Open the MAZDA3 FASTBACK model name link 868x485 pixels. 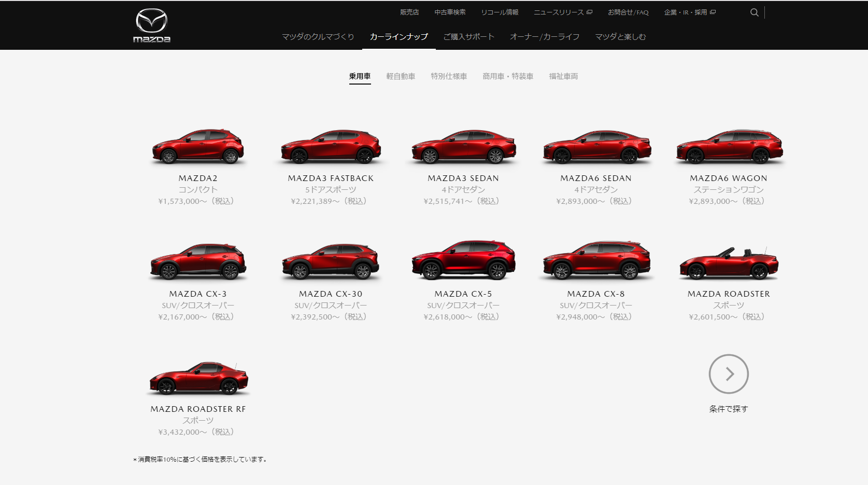click(331, 178)
